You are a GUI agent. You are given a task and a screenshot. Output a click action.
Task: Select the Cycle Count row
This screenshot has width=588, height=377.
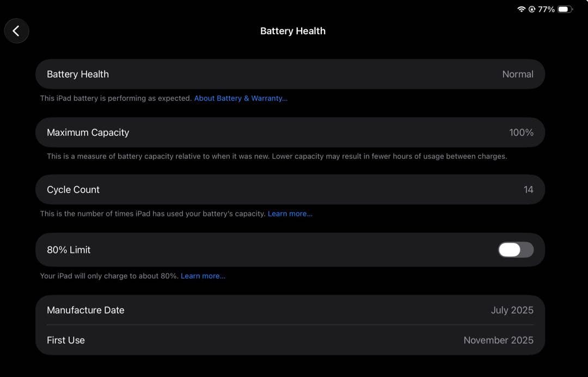pyautogui.click(x=290, y=190)
